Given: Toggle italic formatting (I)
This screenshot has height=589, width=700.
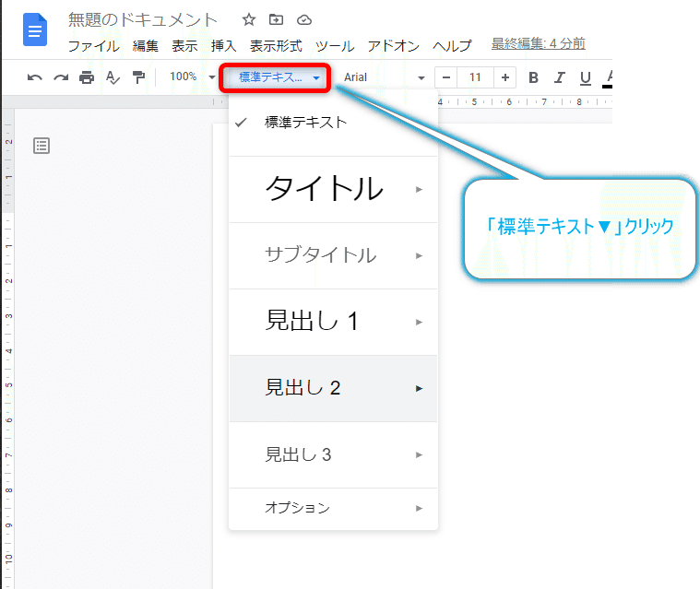Looking at the screenshot, I should [560, 77].
